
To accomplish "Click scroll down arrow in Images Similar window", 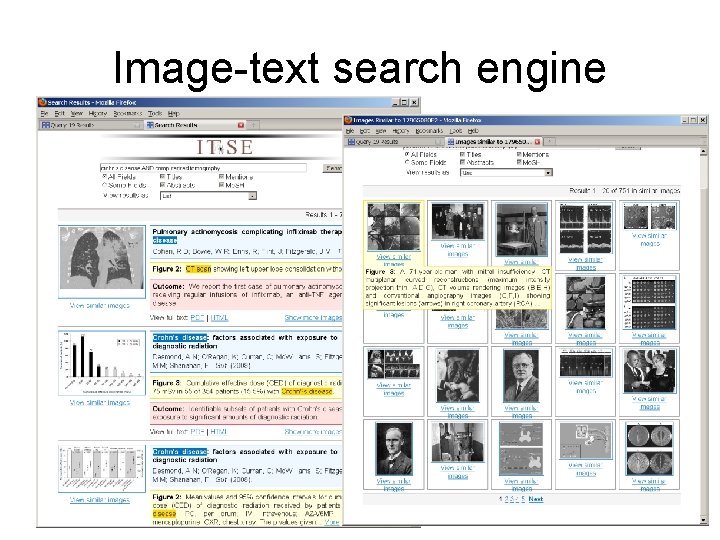I will (703, 520).
